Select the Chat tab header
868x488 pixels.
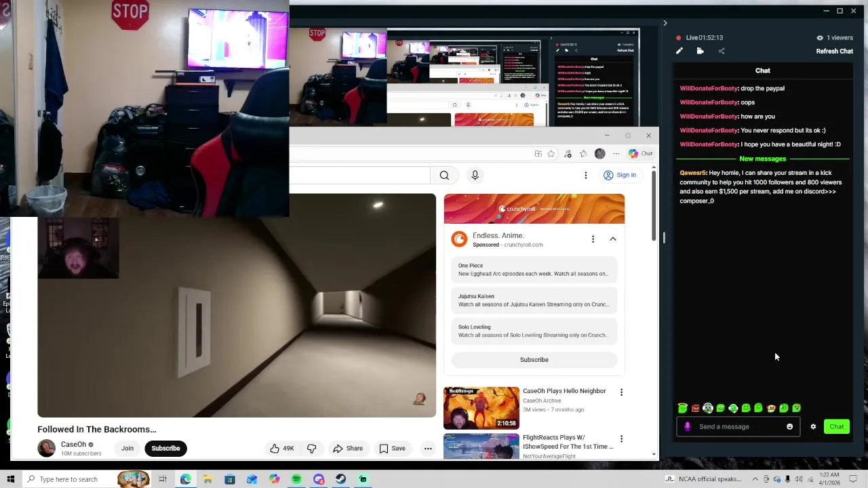tap(763, 70)
